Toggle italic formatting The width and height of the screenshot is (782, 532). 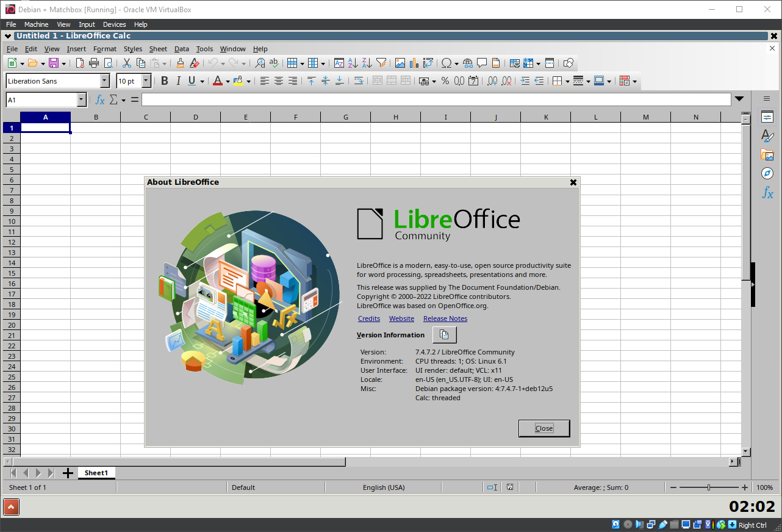pos(178,81)
